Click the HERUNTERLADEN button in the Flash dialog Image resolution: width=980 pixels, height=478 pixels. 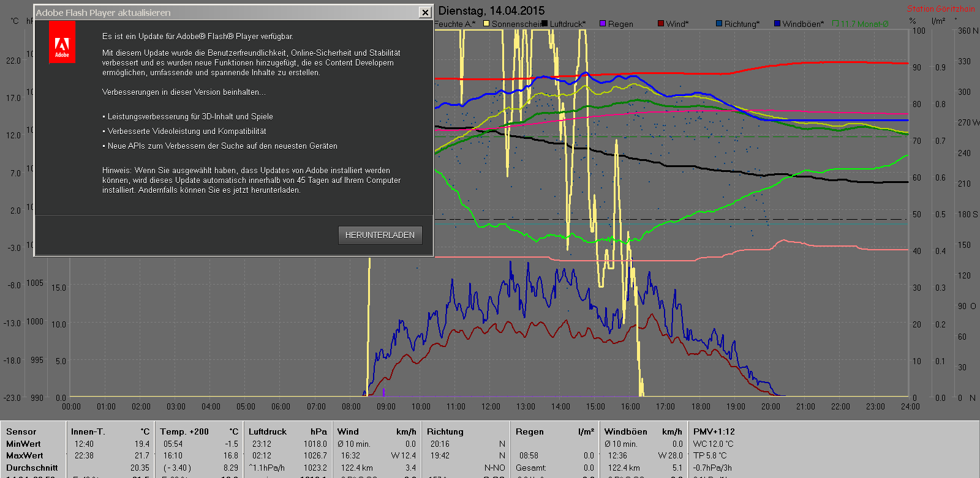click(x=380, y=235)
